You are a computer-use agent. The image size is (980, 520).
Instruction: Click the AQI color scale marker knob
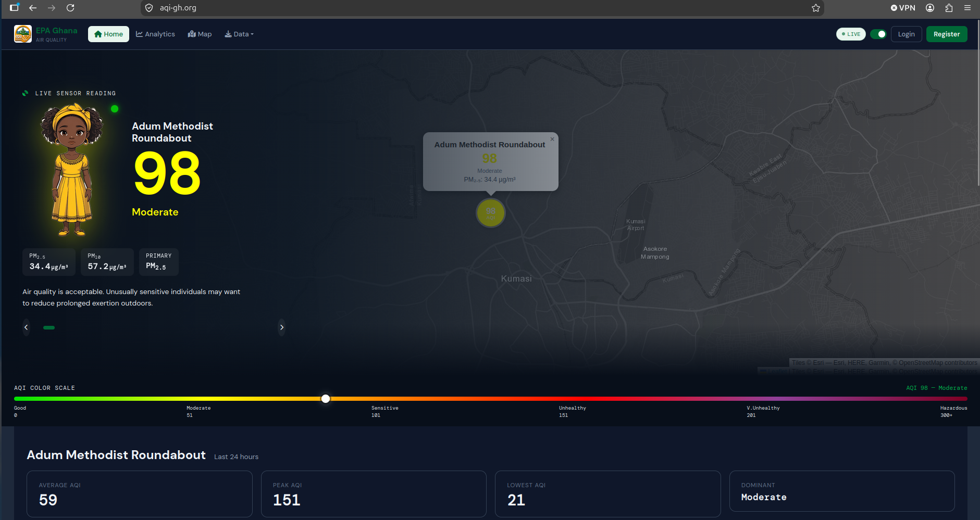(x=326, y=399)
